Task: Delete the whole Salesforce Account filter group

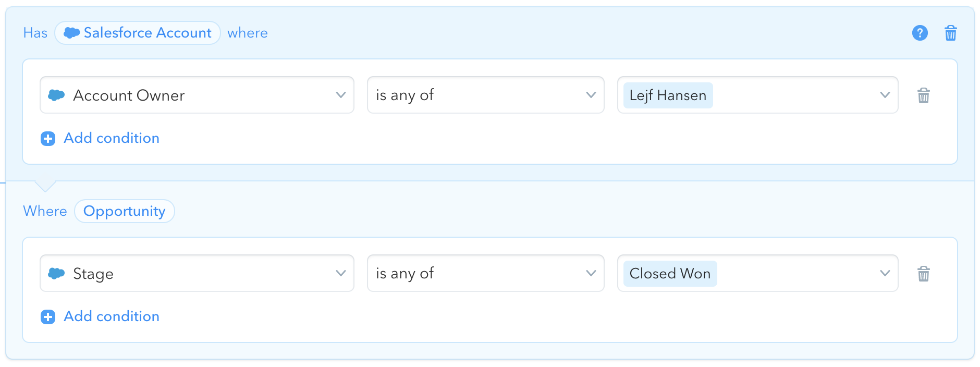Action: 951,33
